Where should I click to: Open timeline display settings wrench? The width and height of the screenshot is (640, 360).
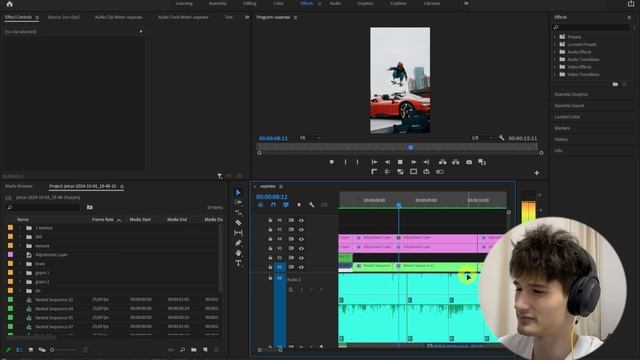click(x=311, y=204)
